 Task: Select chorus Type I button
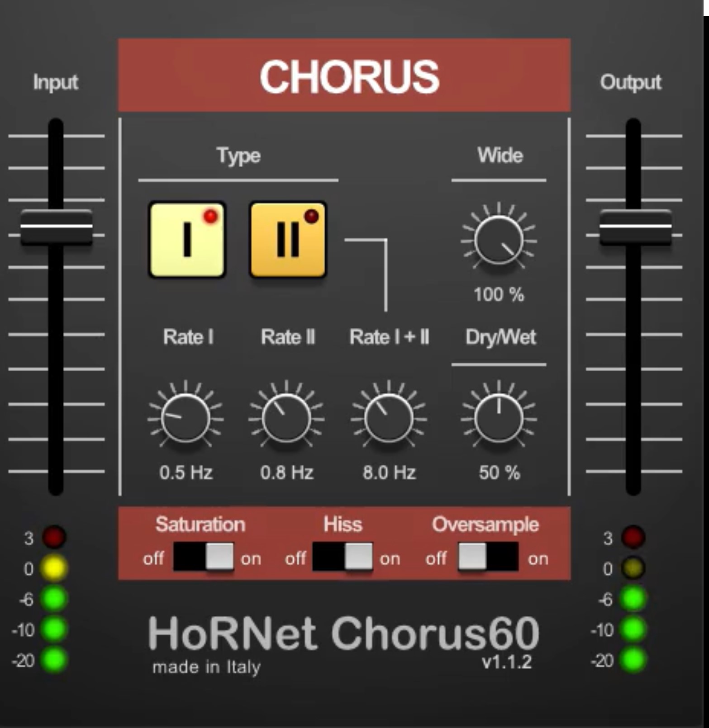pyautogui.click(x=187, y=239)
